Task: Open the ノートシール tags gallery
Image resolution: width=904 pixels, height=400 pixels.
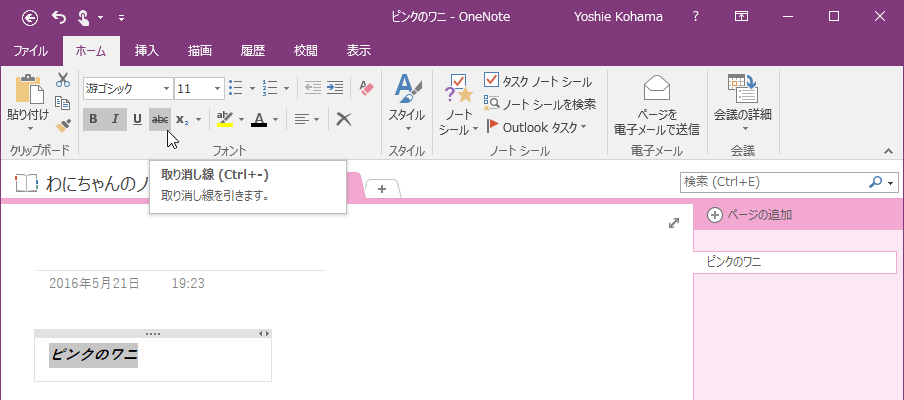Action: pos(458,104)
